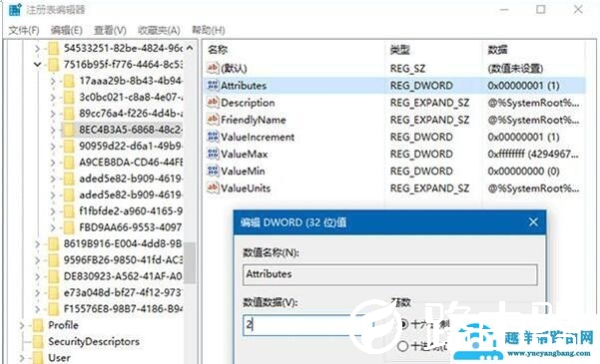The width and height of the screenshot is (600, 364).
Task: Maximize the Registry Editor window
Action: pyautogui.click(x=540, y=9)
